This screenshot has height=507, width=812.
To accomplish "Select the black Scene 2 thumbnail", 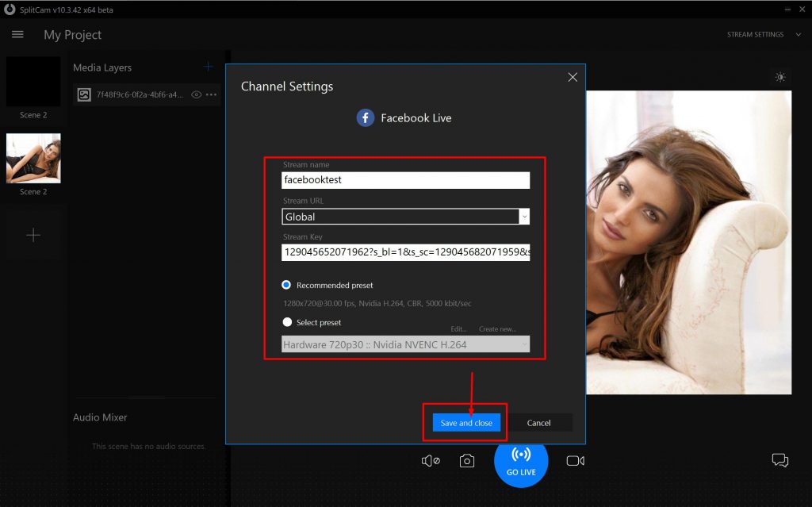I will (x=33, y=82).
